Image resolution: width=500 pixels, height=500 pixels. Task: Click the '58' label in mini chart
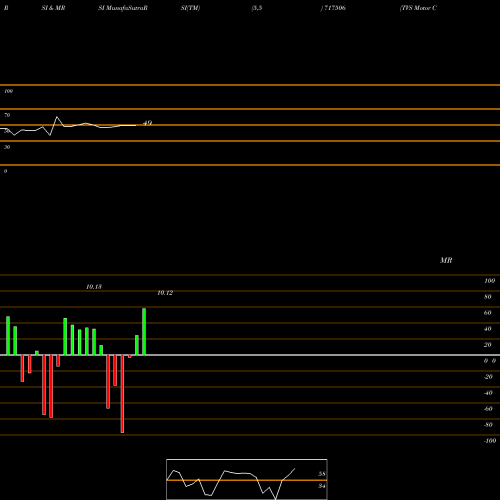tap(322, 474)
